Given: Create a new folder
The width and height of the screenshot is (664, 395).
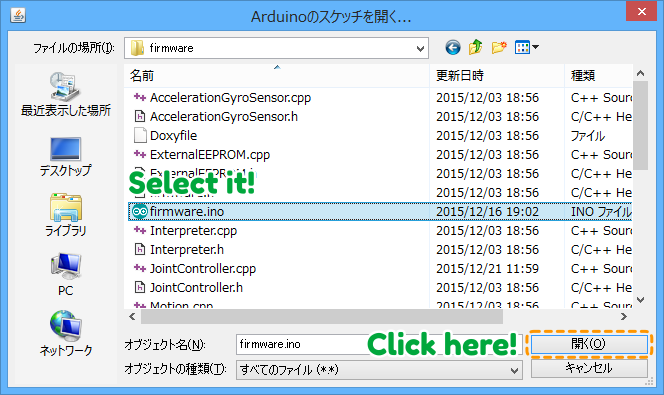Looking at the screenshot, I should tap(499, 47).
